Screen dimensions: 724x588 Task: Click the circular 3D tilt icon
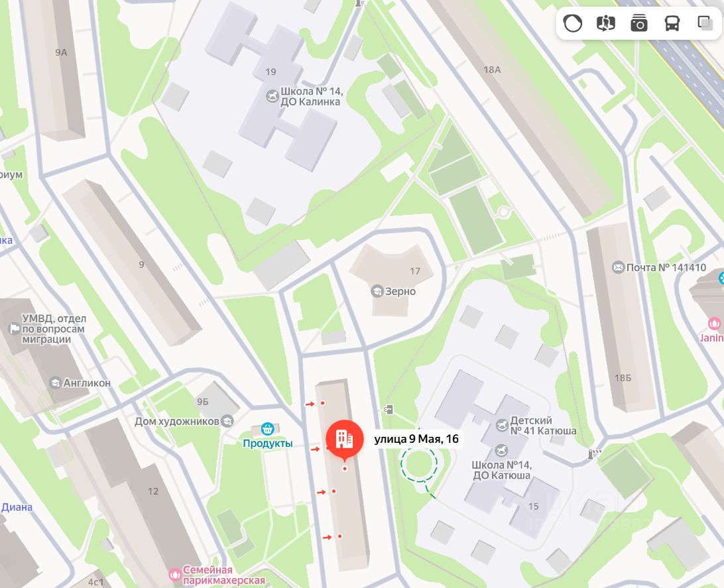573,23
